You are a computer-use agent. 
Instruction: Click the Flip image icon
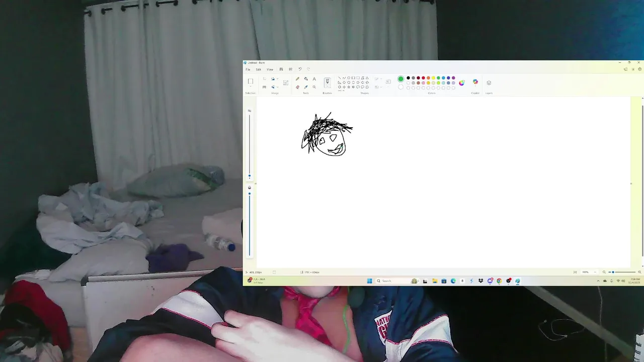(273, 87)
